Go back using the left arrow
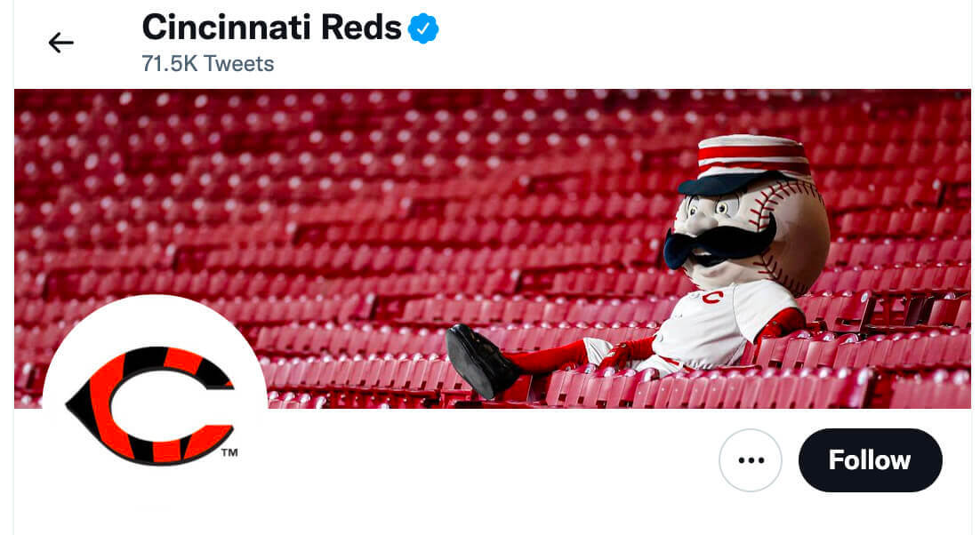This screenshot has height=535, width=980. [60, 43]
